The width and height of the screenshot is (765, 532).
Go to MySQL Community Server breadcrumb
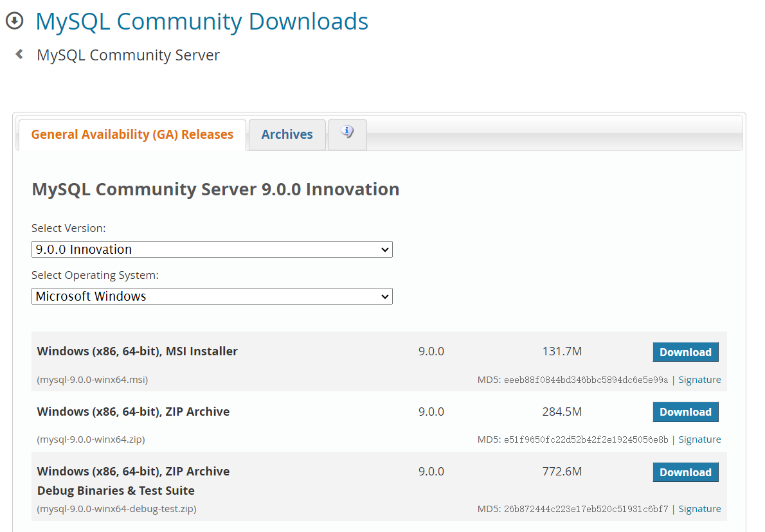click(129, 55)
